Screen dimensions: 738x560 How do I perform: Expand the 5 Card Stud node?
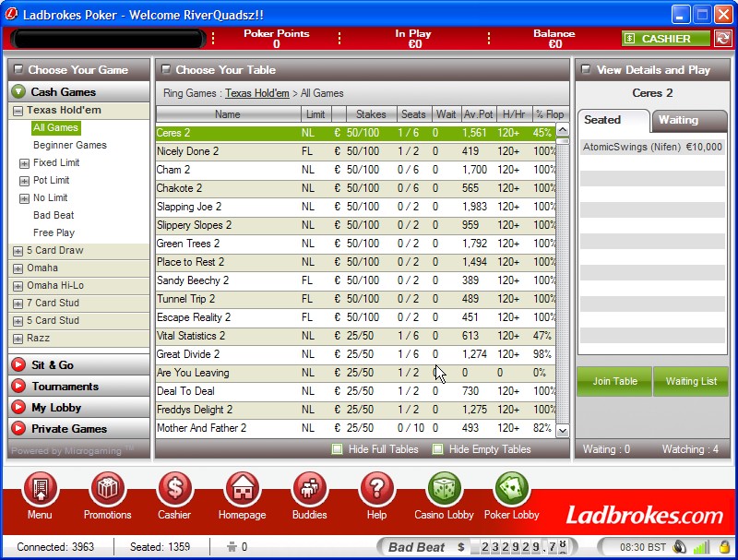[18, 321]
